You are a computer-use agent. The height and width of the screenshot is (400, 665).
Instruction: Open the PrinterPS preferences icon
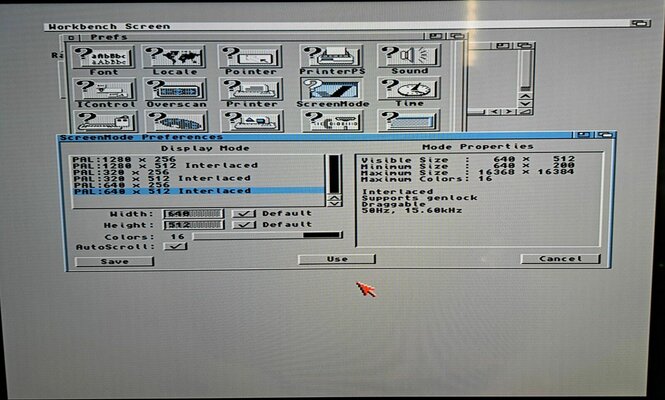click(331, 56)
